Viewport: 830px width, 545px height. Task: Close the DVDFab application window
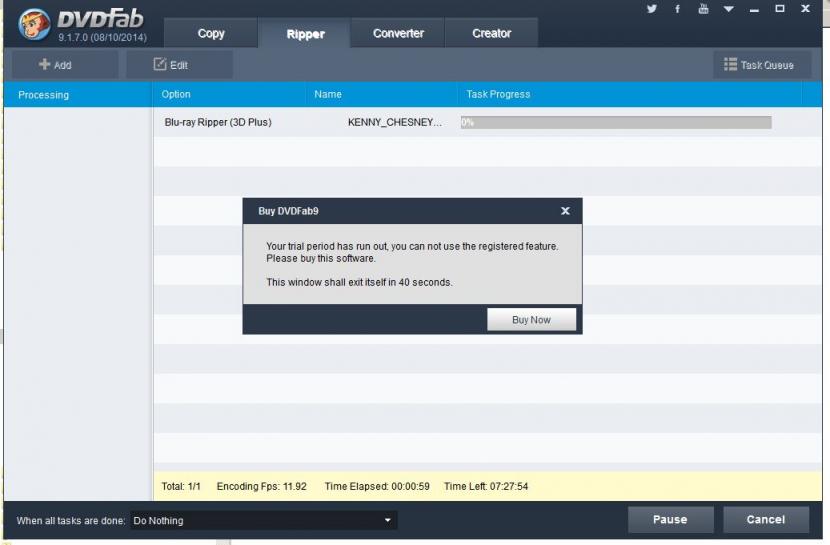click(x=805, y=8)
